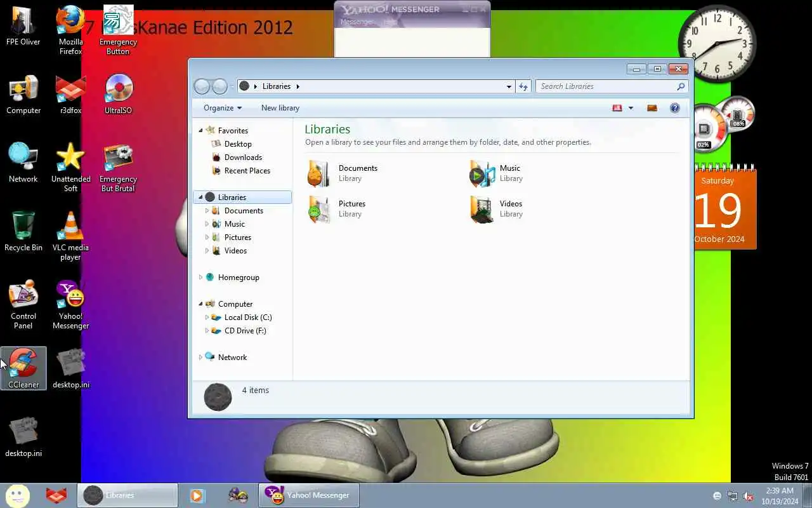Open the Organize dropdown menu

click(223, 108)
